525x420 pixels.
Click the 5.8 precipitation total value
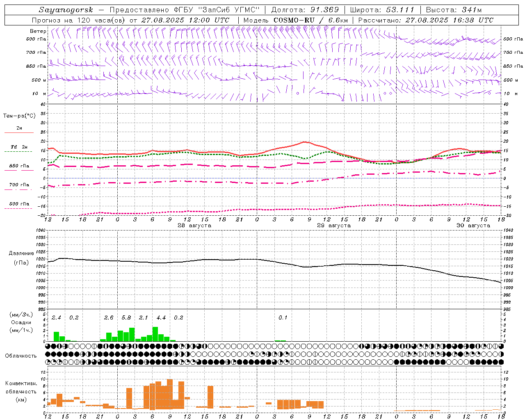coord(126,318)
